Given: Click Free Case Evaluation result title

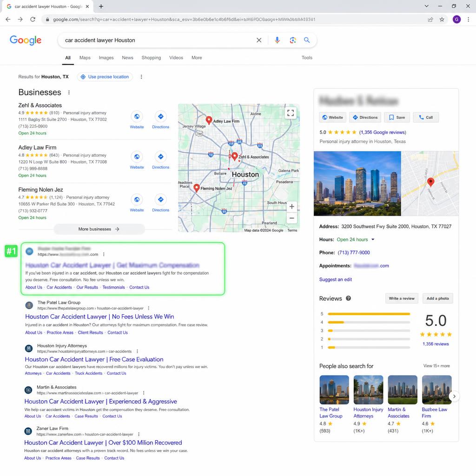Looking at the screenshot, I should [x=94, y=359].
